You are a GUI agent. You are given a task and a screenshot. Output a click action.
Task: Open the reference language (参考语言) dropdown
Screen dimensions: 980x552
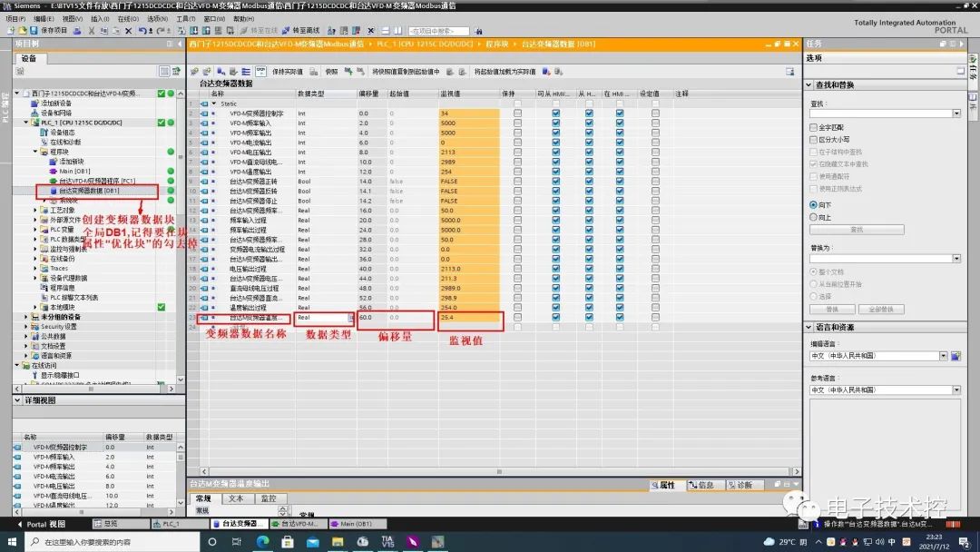[956, 389]
